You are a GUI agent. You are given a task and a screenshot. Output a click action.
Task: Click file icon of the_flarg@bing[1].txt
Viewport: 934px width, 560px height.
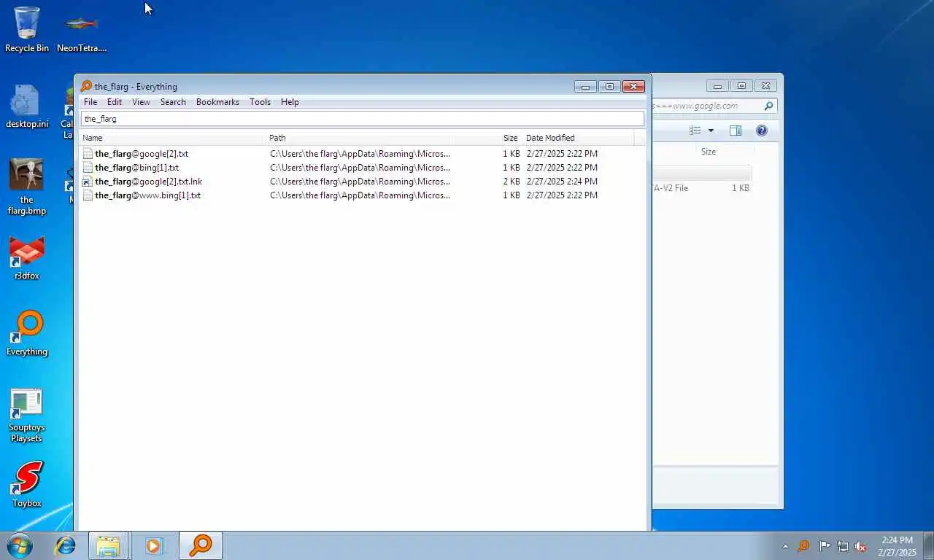coord(88,168)
